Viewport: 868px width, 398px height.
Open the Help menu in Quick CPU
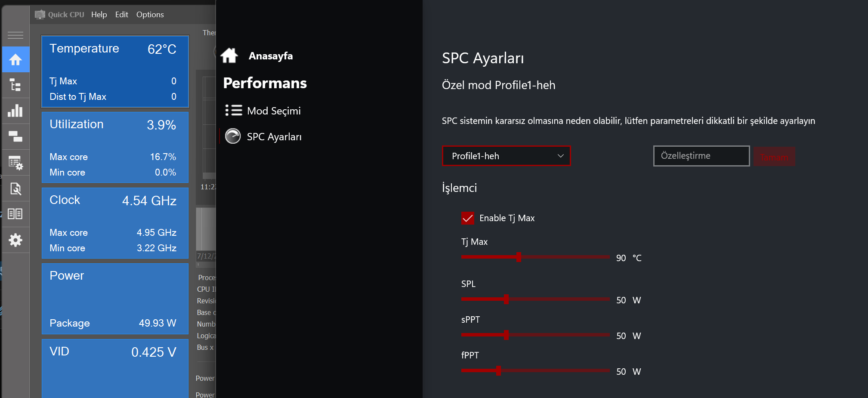tap(99, 15)
